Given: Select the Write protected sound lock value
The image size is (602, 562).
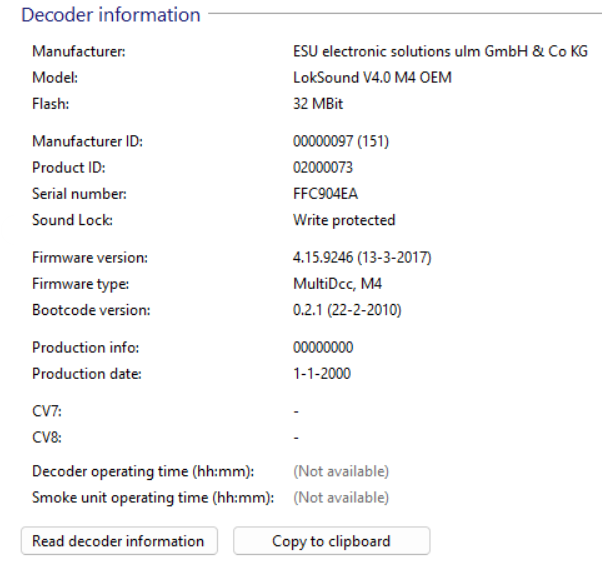Looking at the screenshot, I should (x=344, y=220).
